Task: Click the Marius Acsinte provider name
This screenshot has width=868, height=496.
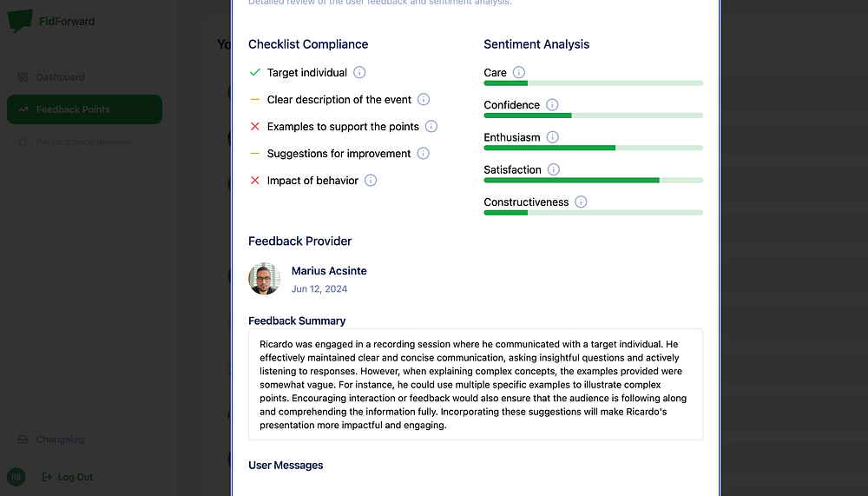Action: click(329, 271)
